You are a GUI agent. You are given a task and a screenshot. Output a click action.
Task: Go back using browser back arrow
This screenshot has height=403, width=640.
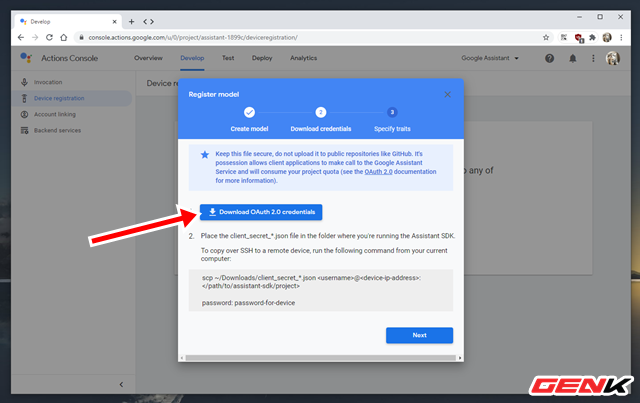tap(21, 38)
